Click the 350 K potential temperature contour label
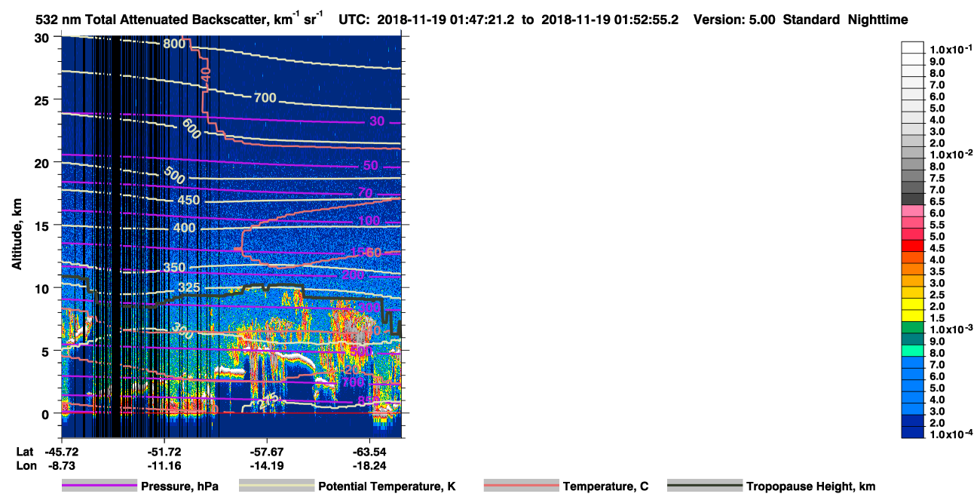Image resolution: width=980 pixels, height=503 pixels. pyautogui.click(x=174, y=268)
